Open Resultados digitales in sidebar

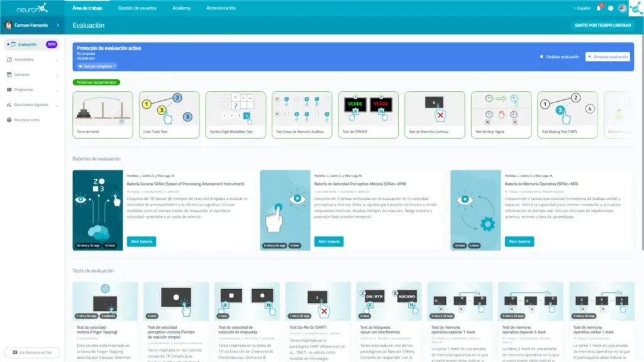31,104
